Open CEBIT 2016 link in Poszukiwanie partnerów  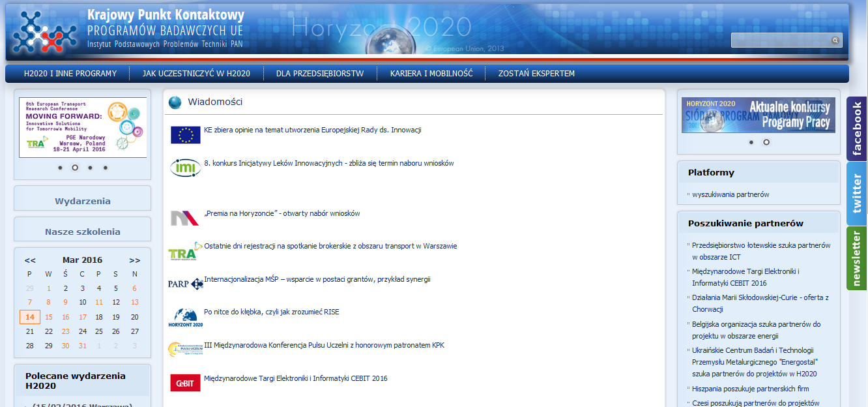point(745,277)
